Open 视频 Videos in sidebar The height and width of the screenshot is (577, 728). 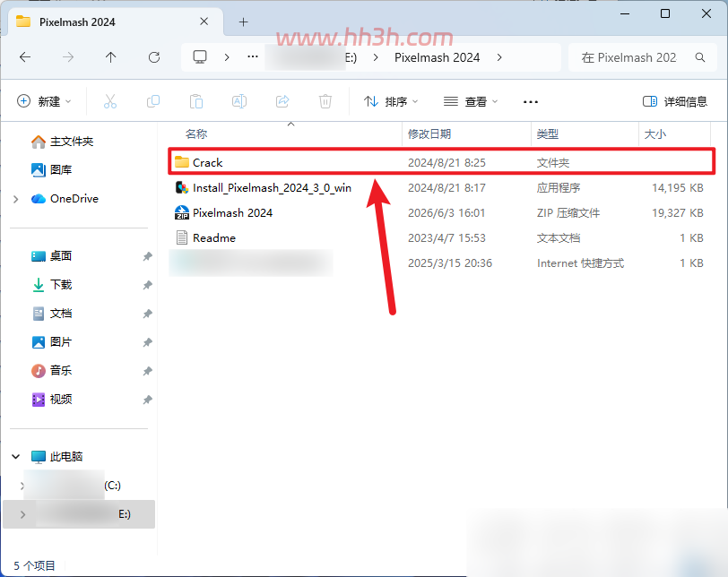51,400
